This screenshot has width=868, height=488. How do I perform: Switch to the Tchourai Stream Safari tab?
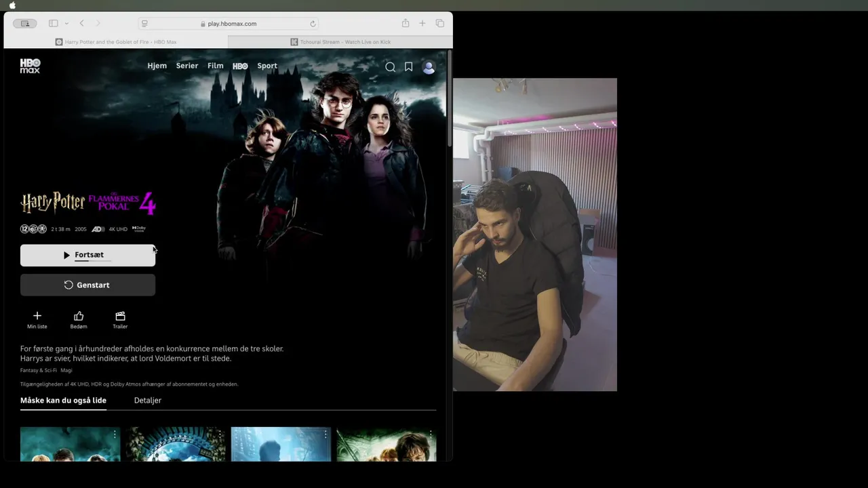(x=340, y=42)
